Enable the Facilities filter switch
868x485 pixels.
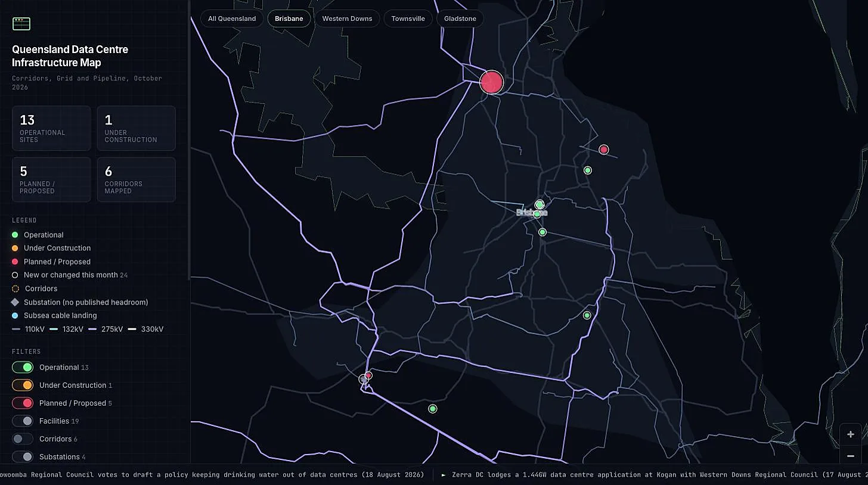coord(23,421)
